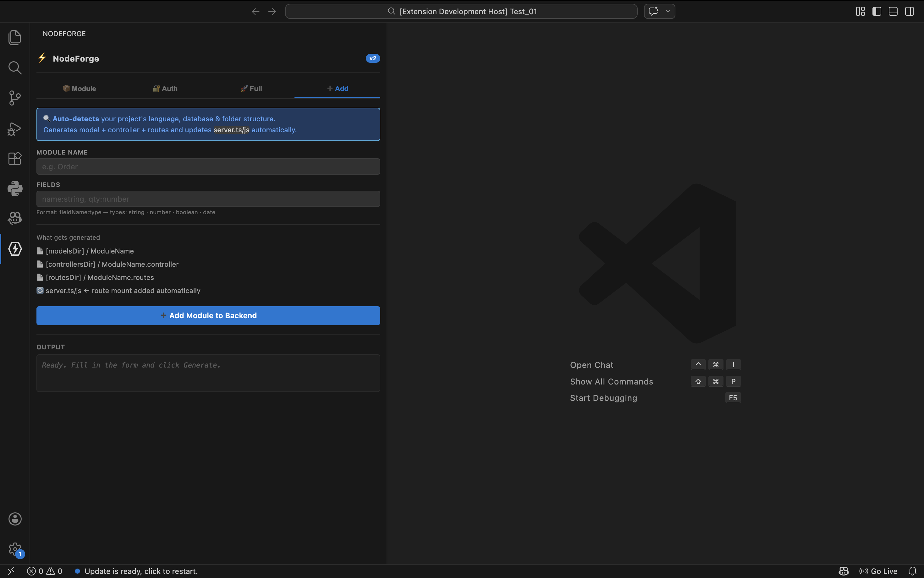Switch to the Auth tab

click(165, 89)
